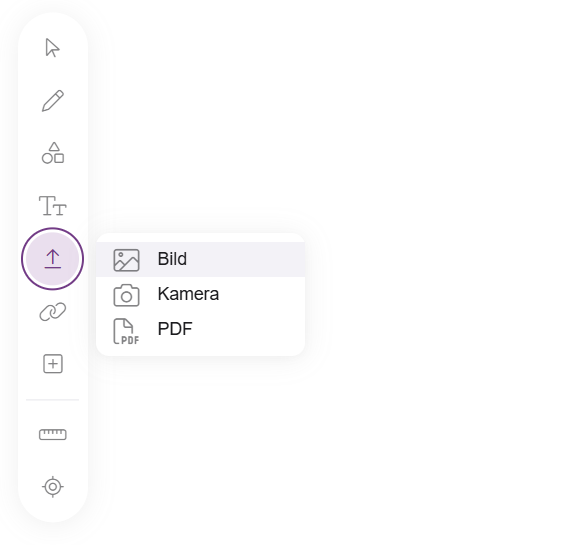Click the PDF file icon in menu
This screenshot has width=586, height=545.
[x=126, y=331]
